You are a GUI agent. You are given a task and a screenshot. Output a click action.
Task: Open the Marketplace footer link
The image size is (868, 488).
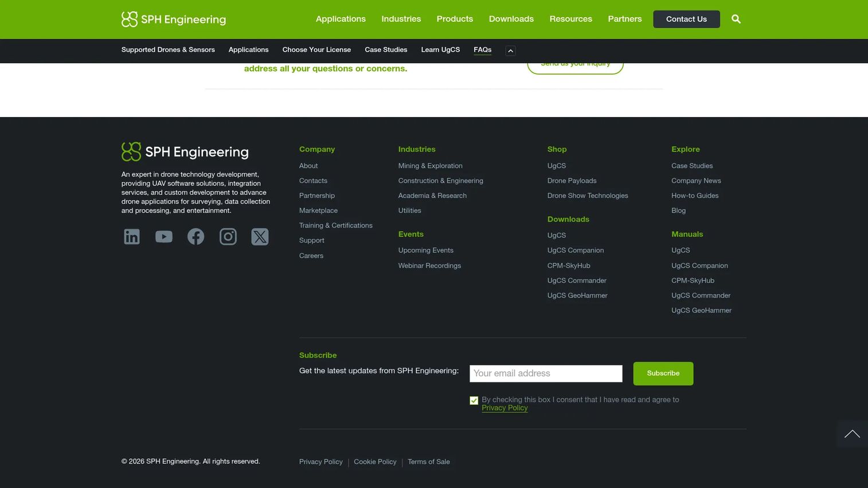click(318, 210)
